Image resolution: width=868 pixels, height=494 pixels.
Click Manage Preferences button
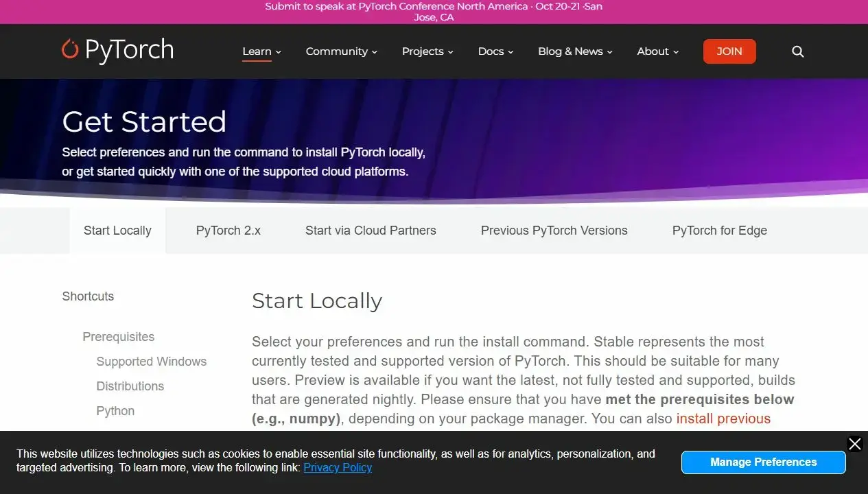[763, 462]
